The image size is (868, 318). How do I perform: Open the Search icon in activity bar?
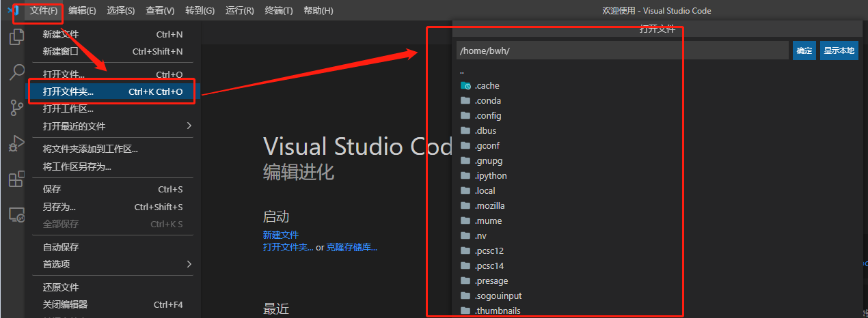(x=16, y=72)
